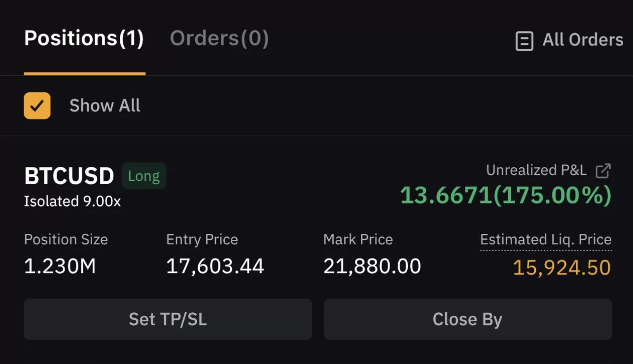Image resolution: width=633 pixels, height=364 pixels.
Task: Click the Mark Price label
Action: pos(358,239)
